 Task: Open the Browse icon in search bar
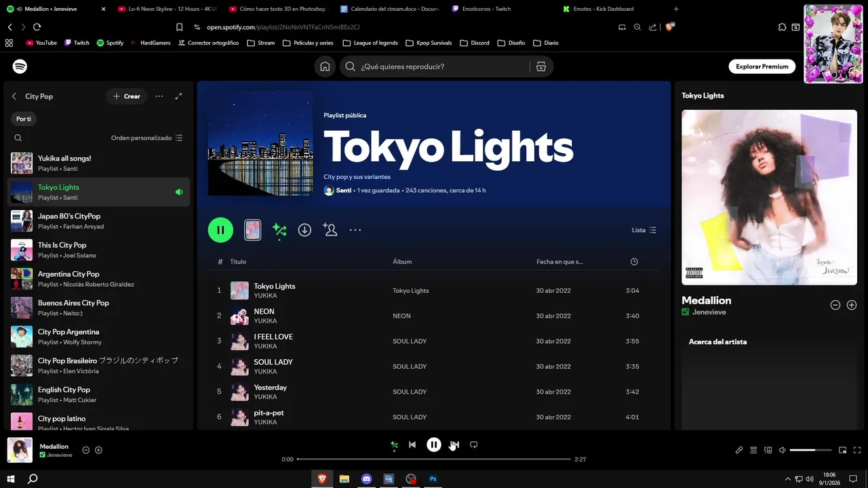click(x=540, y=66)
